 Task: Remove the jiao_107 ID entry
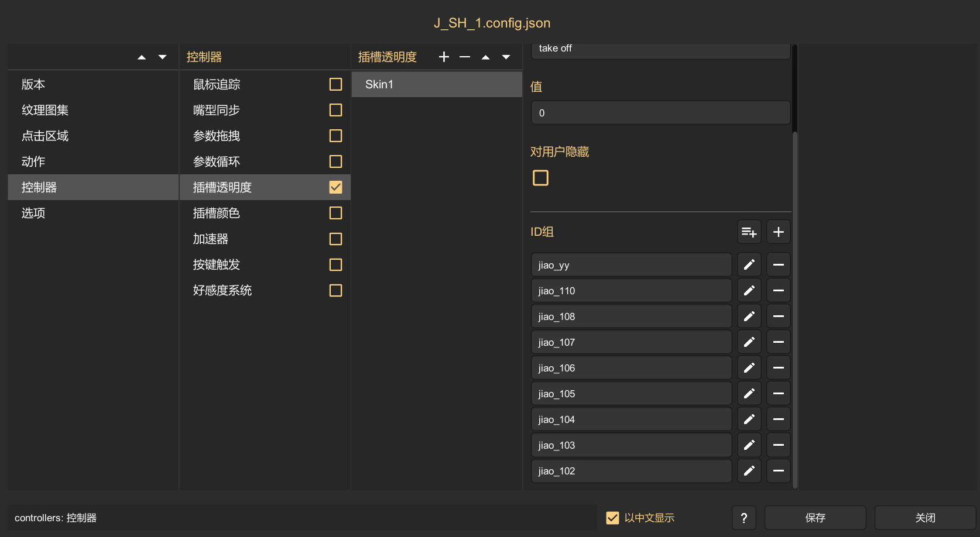point(779,342)
